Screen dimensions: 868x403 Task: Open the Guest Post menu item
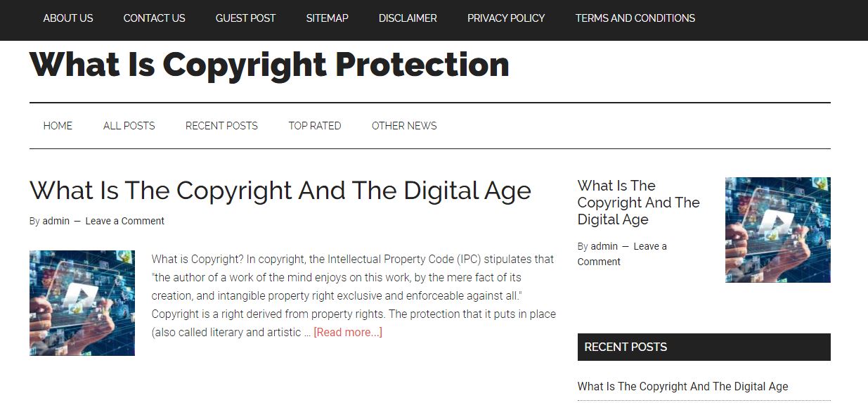pos(245,18)
